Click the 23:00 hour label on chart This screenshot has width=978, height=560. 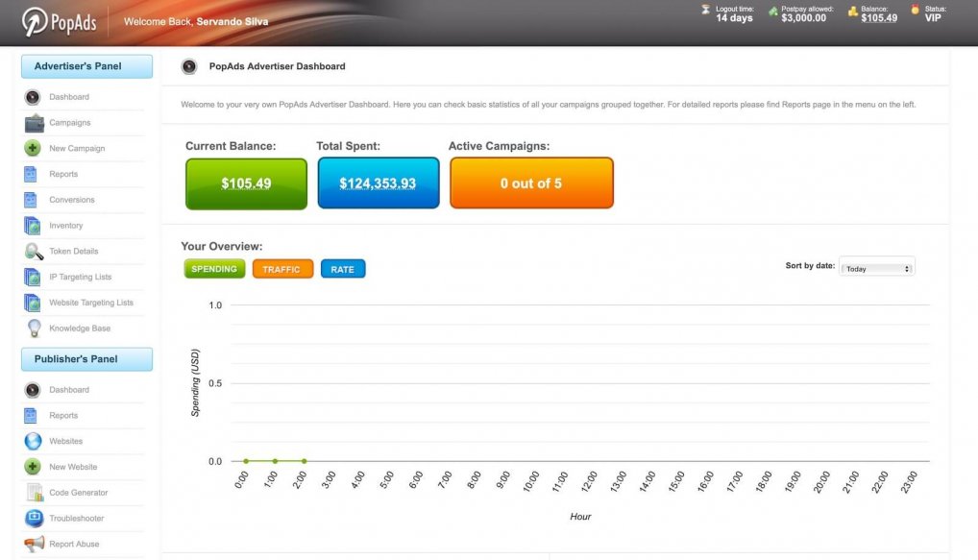(910, 482)
